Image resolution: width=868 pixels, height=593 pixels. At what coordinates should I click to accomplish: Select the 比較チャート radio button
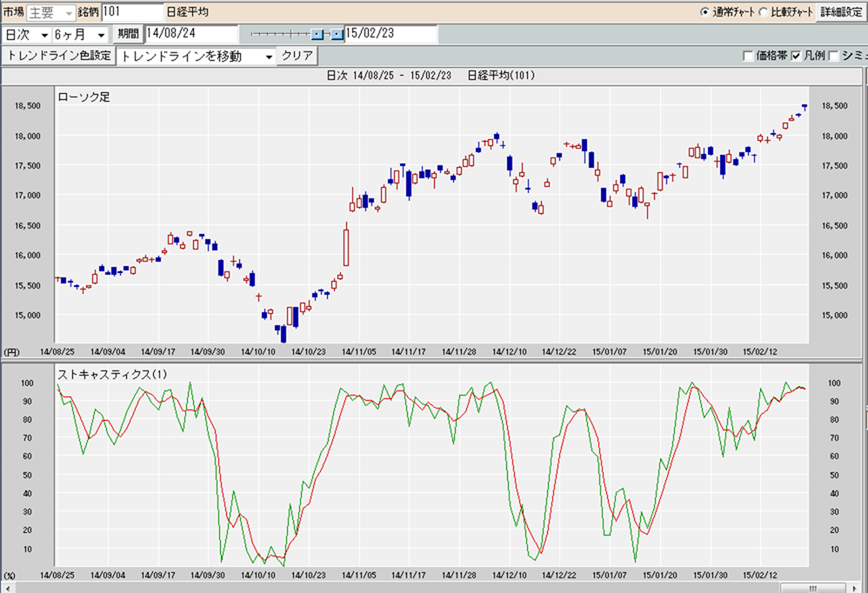(764, 12)
